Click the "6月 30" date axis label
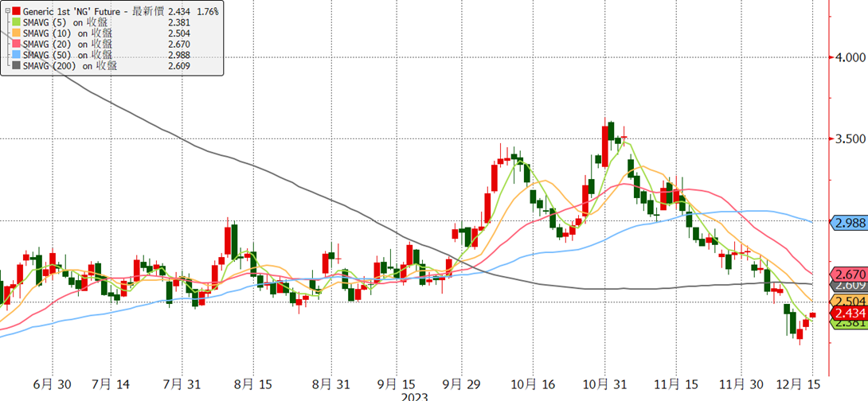 (x=53, y=383)
